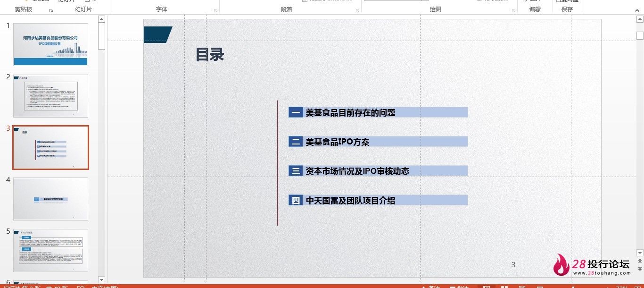This screenshot has width=644, height=288.
Task: Open the 绘图 drawing dialog launcher
Action: point(513,10)
